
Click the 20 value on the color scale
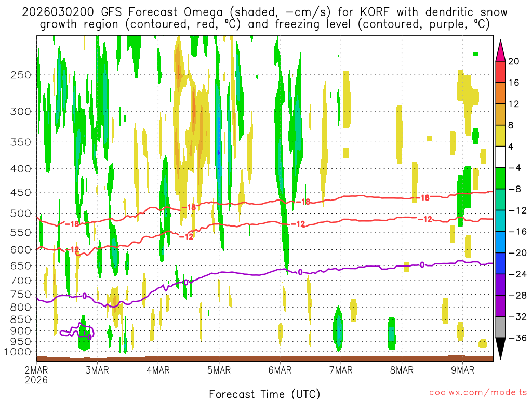(x=514, y=61)
